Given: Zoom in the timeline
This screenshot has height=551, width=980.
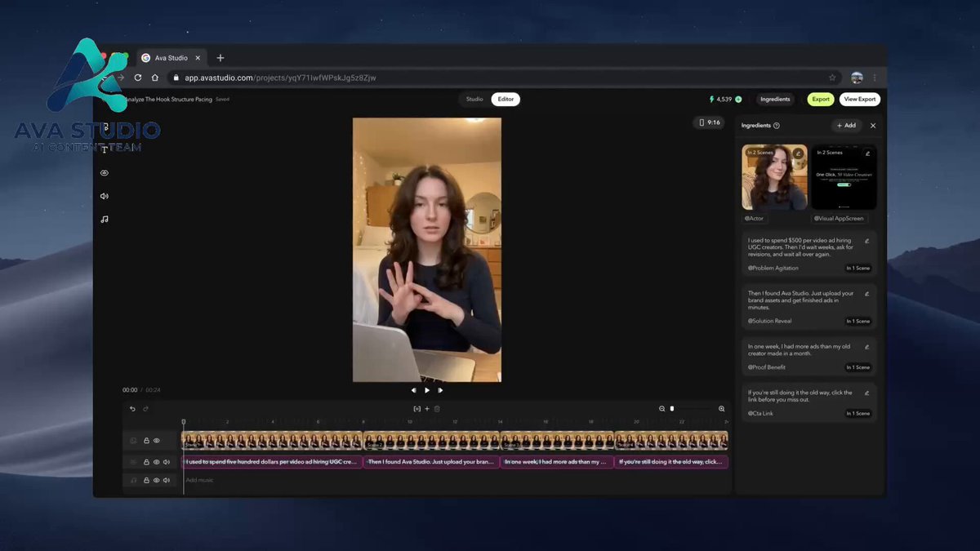Looking at the screenshot, I should click(722, 408).
